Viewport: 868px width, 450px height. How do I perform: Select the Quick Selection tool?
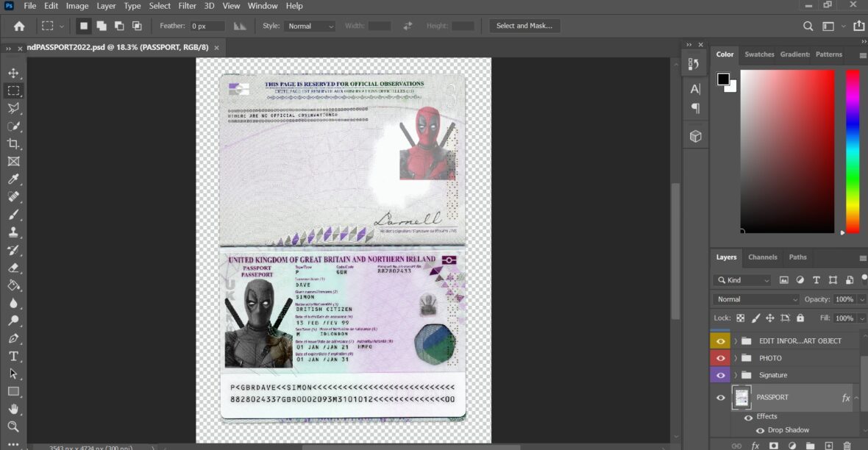(13, 126)
